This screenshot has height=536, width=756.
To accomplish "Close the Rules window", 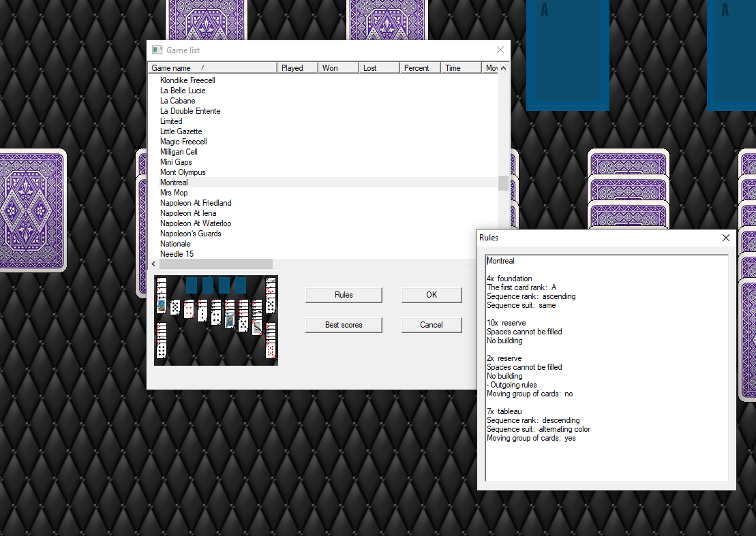I will pos(725,238).
